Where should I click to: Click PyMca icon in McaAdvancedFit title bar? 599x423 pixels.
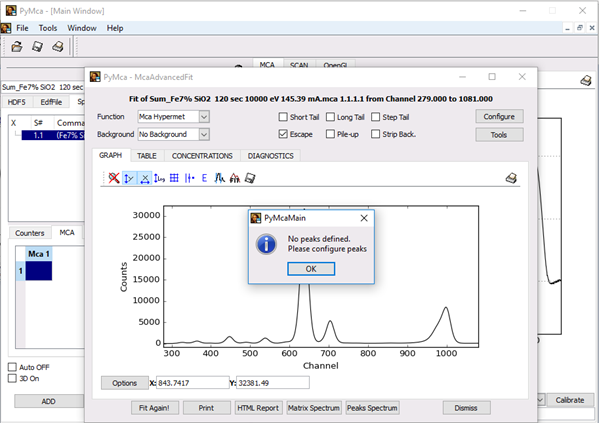(x=95, y=77)
